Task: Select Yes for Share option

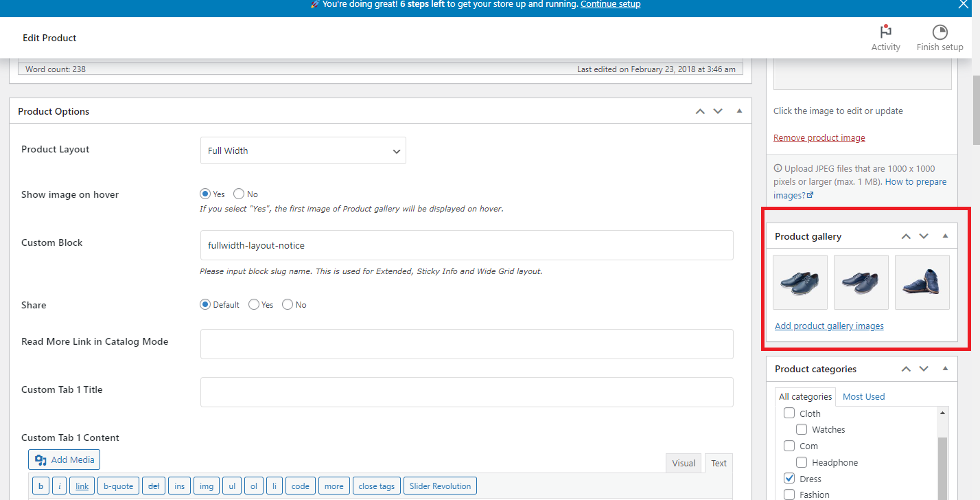Action: click(x=254, y=304)
